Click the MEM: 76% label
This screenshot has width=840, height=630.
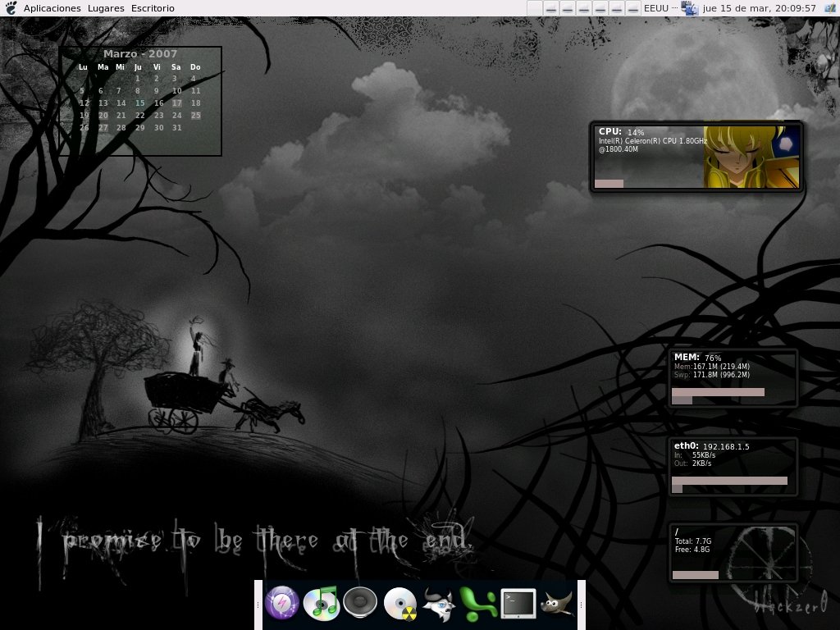[x=697, y=358]
